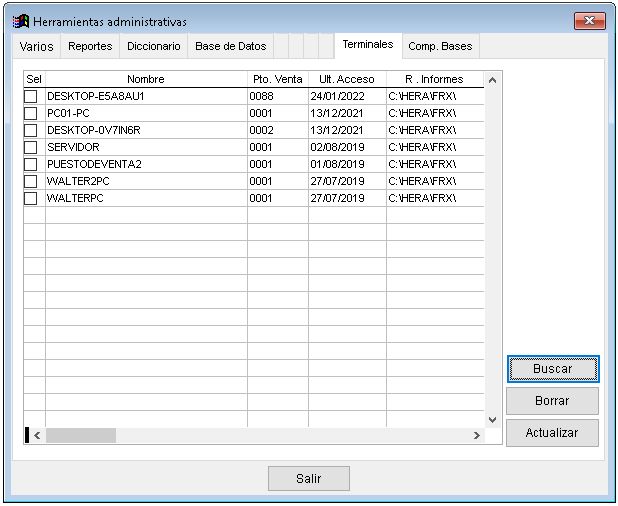Select the PC01-PC terminal checkbox
Screen dimensions: 618x506
31,113
